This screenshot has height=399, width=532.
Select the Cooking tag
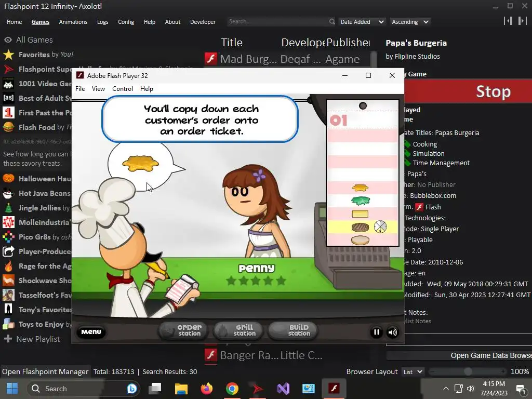pyautogui.click(x=425, y=144)
